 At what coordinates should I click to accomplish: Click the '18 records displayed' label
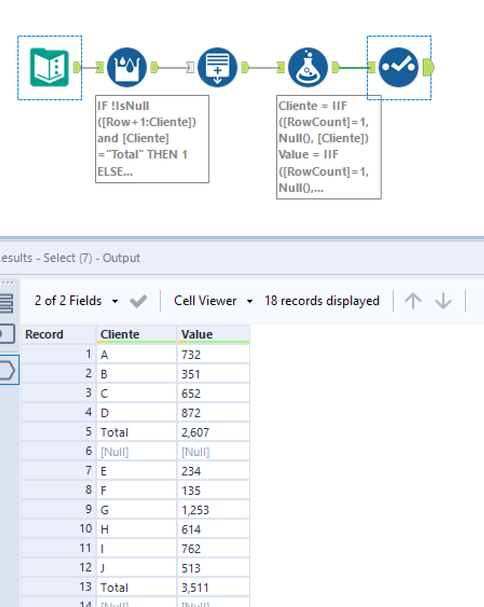[322, 301]
